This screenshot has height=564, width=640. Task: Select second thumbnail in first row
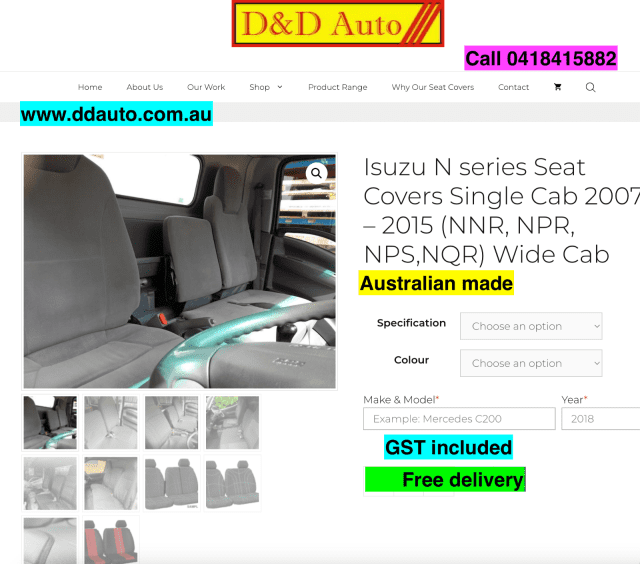click(111, 422)
